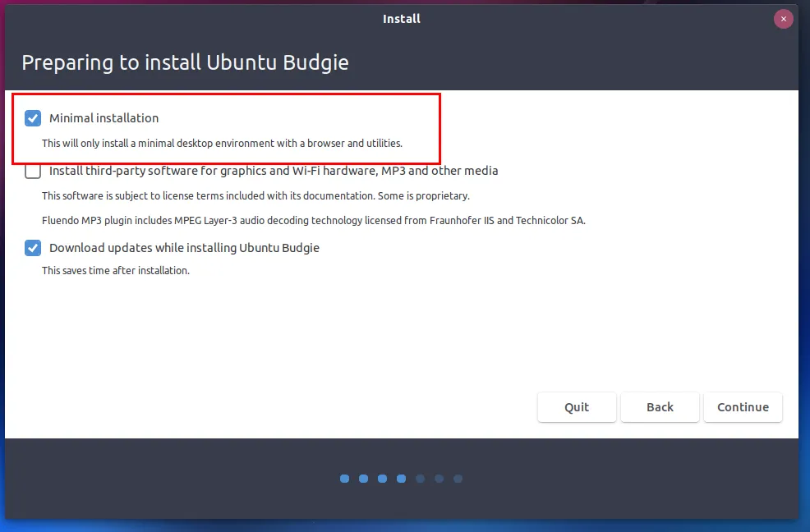
Task: Go back with the Back button
Action: (x=660, y=407)
